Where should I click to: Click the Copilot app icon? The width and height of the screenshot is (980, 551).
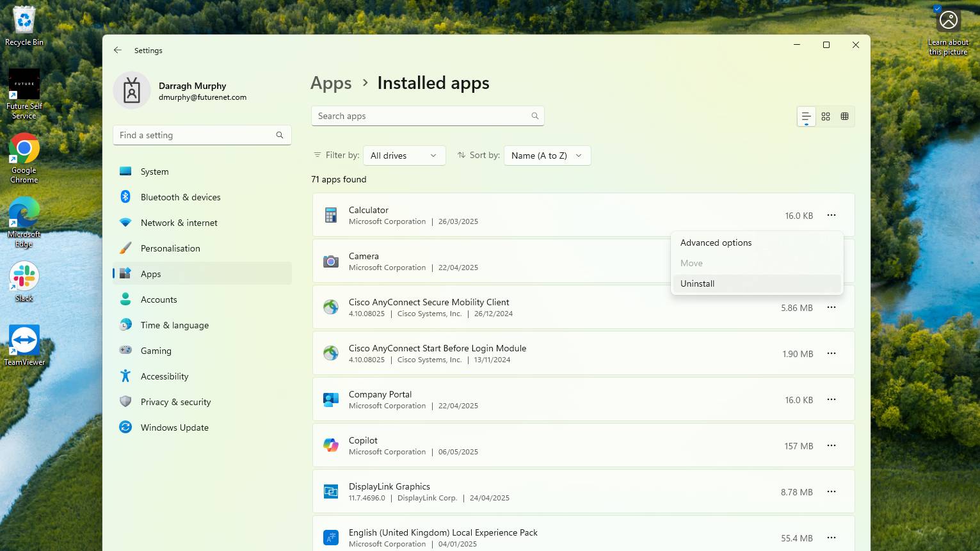(x=331, y=445)
